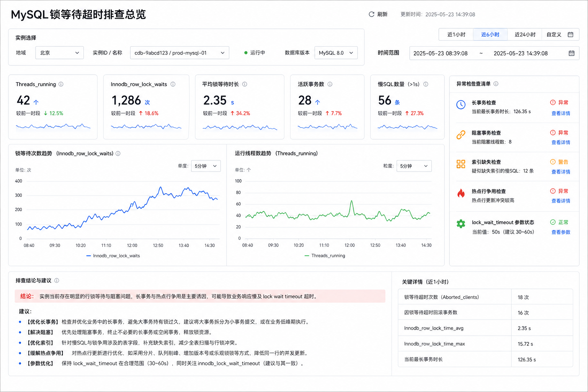Click the Innodb_row_lock_time_avg row label

click(x=434, y=328)
